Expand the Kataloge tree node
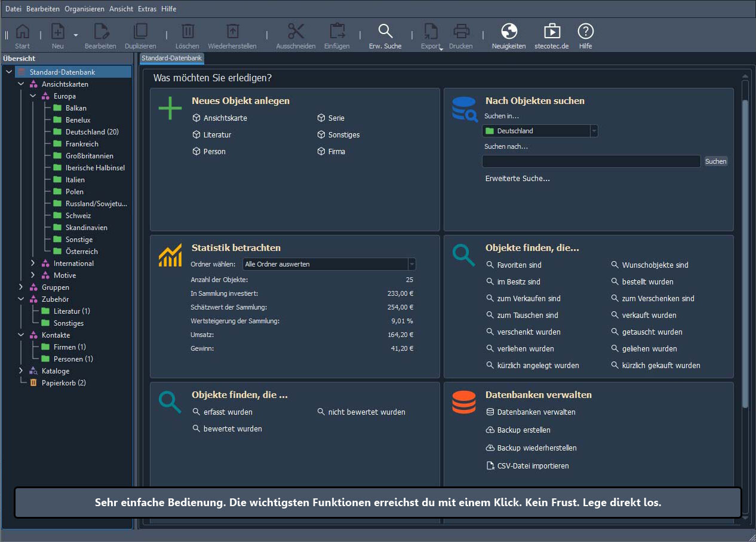Screen dimensions: 756x542 point(21,371)
